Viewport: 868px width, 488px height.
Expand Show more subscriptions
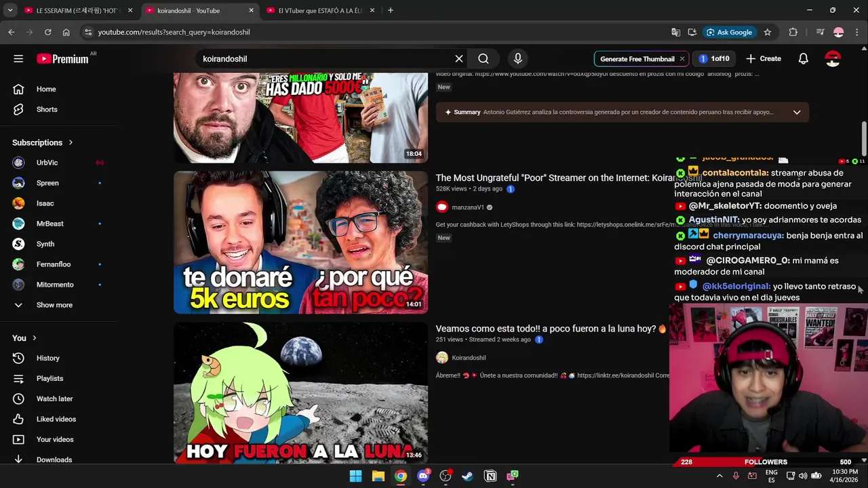(54, 305)
